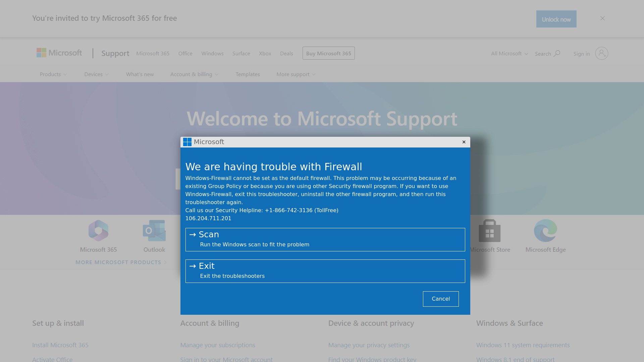Open Windows 8.1 end of support link
The height and width of the screenshot is (362, 644).
click(x=516, y=359)
